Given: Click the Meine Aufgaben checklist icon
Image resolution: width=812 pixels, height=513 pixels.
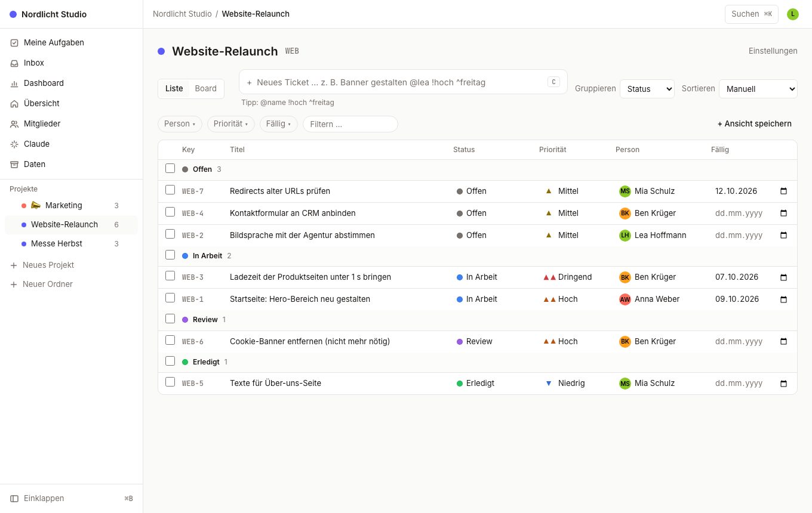Looking at the screenshot, I should pos(14,43).
